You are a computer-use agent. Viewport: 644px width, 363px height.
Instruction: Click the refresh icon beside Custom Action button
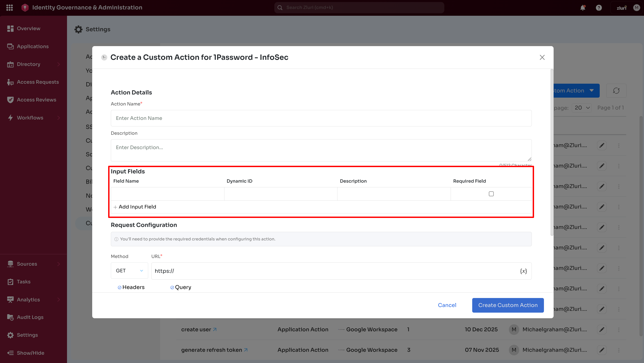pyautogui.click(x=616, y=90)
